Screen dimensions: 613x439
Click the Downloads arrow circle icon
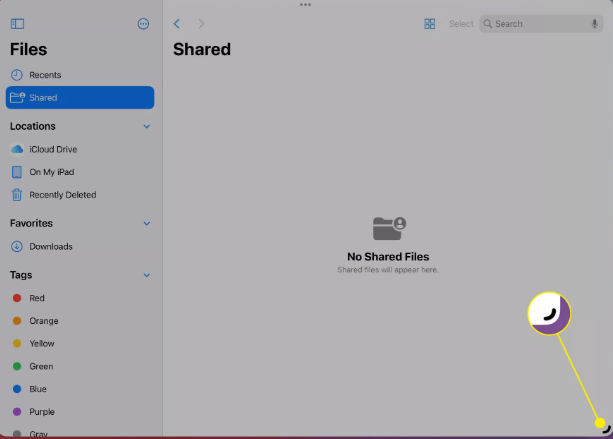(x=17, y=246)
